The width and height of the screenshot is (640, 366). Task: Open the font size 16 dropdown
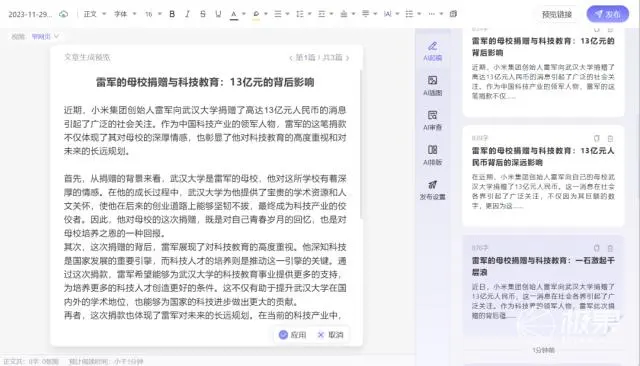click(x=153, y=14)
